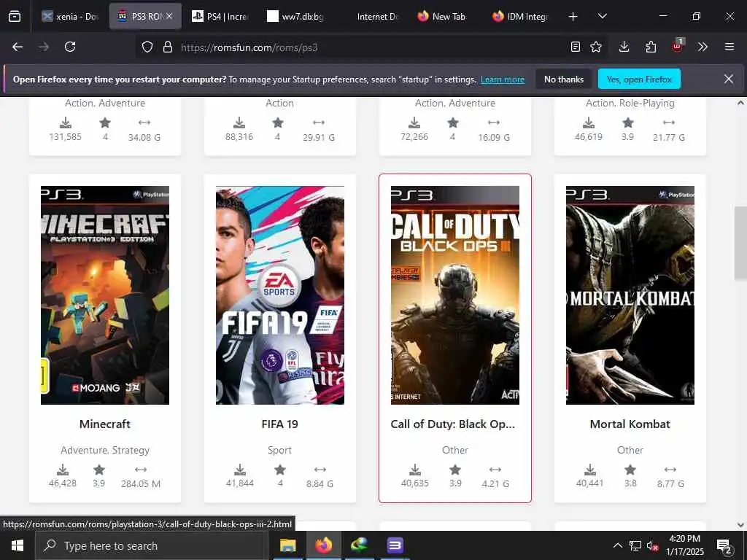Click size icon under Mortal Kombat
The width and height of the screenshot is (747, 560).
tap(670, 470)
